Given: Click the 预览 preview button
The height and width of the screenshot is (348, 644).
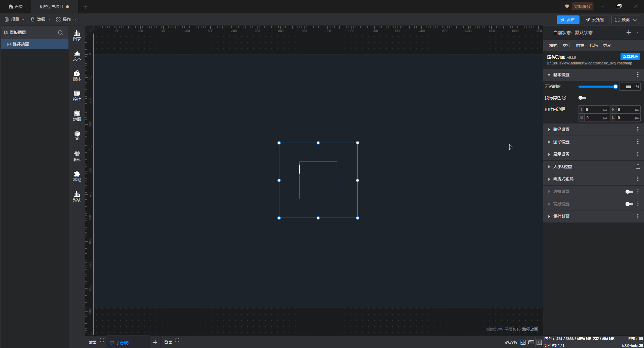Looking at the screenshot, I should pyautogui.click(x=622, y=20).
